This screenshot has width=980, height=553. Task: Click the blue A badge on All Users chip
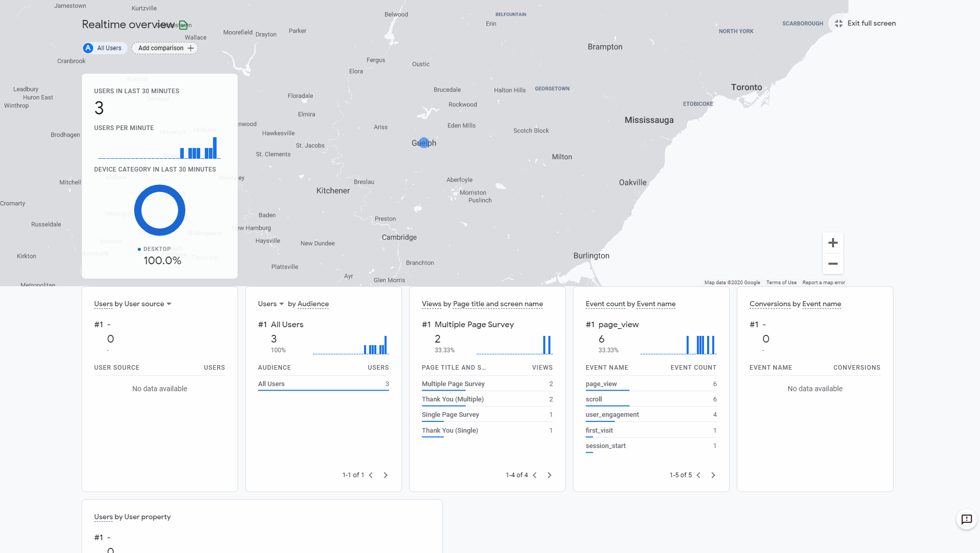point(88,48)
